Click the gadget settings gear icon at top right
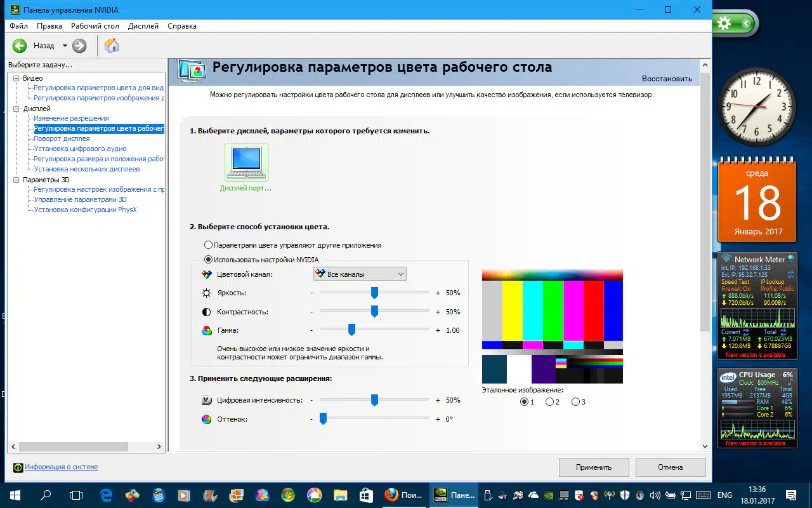 (x=723, y=23)
